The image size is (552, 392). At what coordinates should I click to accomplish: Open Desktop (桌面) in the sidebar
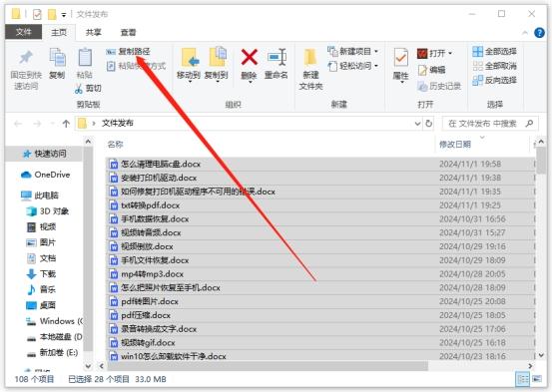[41, 305]
